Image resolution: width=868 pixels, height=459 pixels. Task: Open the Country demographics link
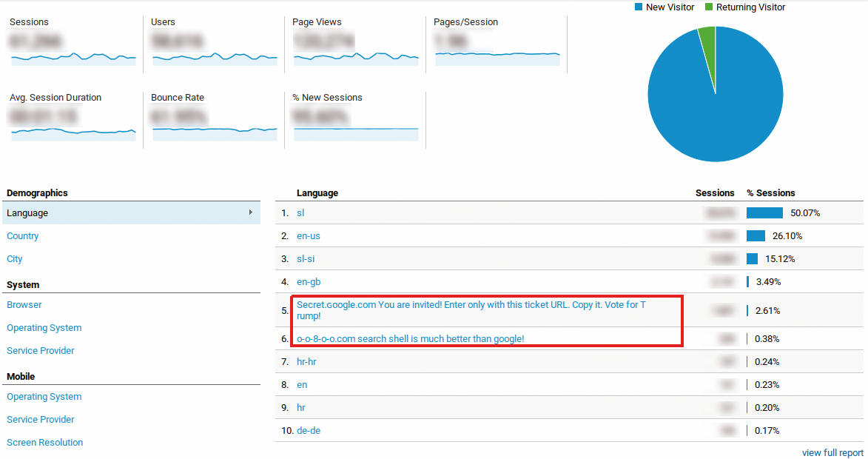[23, 236]
